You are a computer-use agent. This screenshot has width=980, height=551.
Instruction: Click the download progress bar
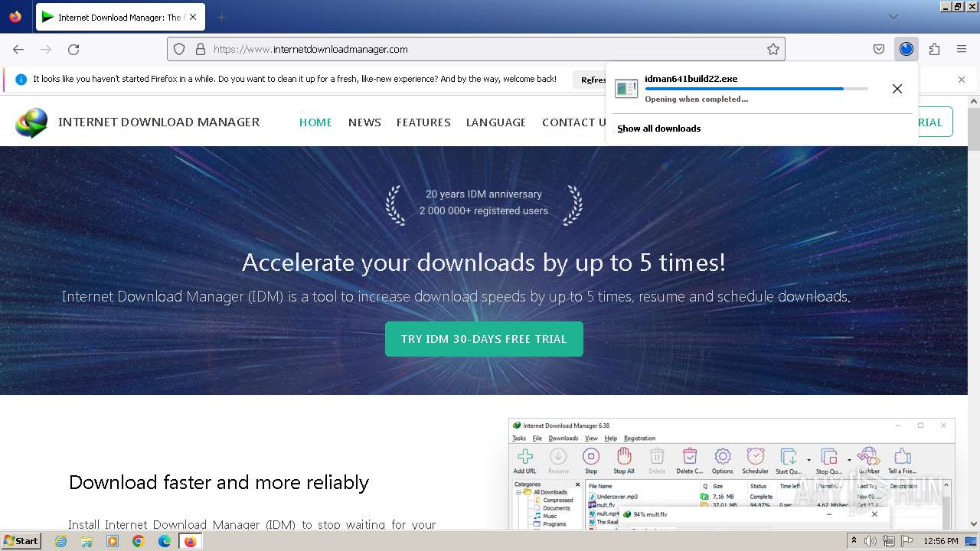[756, 89]
